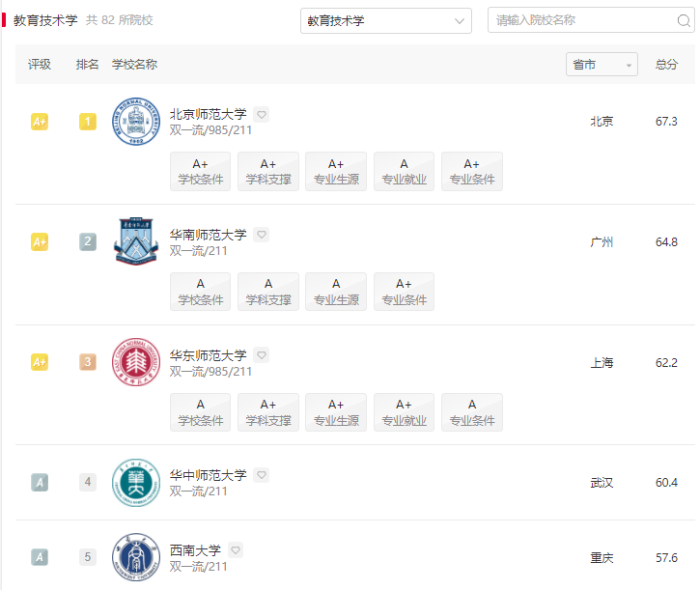Click the A rating badge for 西南大学
The height and width of the screenshot is (590, 700).
click(40, 557)
